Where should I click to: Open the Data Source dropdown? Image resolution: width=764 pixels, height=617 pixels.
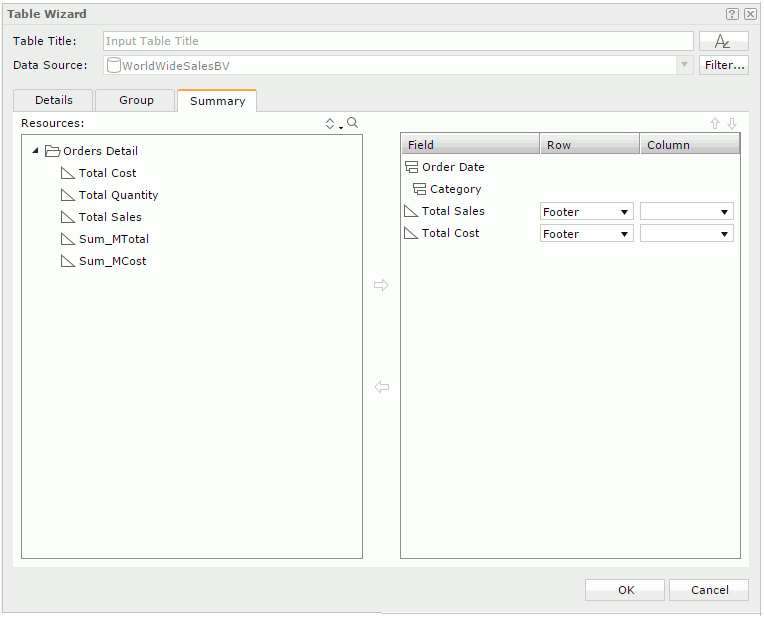(684, 65)
